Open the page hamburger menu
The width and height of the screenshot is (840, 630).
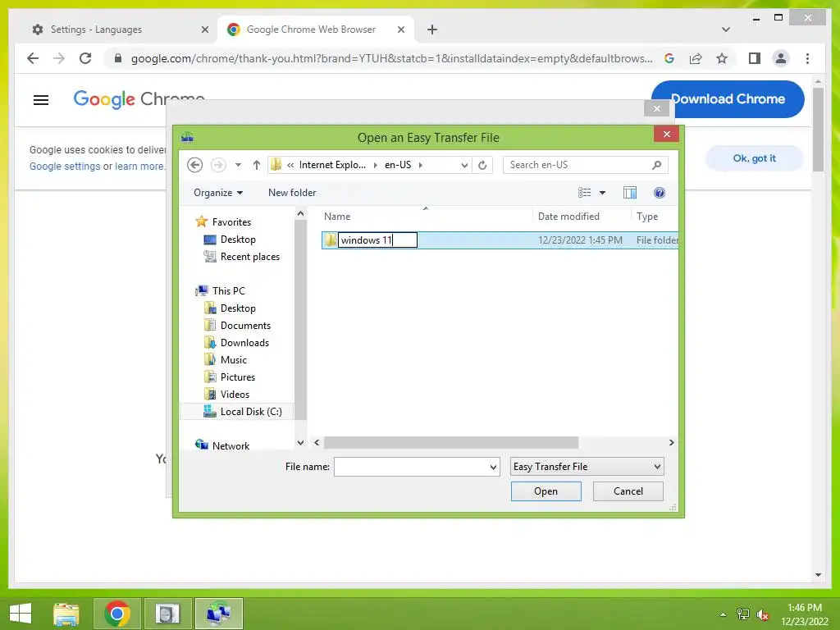(41, 99)
